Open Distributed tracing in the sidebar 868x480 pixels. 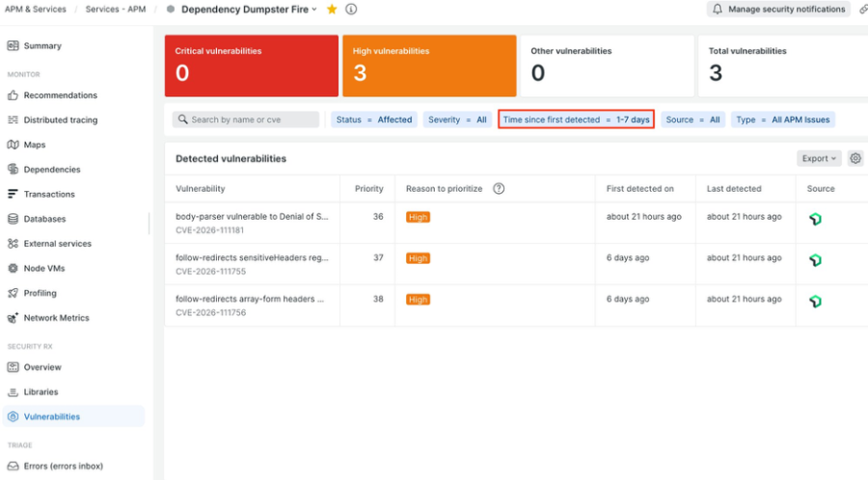(61, 120)
